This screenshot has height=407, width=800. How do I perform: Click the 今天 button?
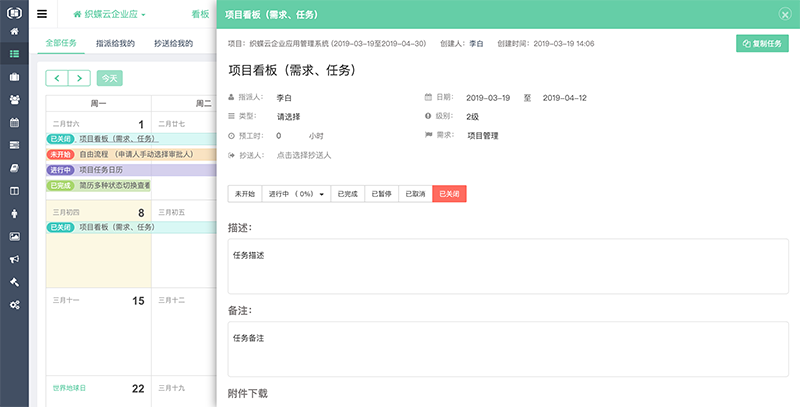(110, 78)
